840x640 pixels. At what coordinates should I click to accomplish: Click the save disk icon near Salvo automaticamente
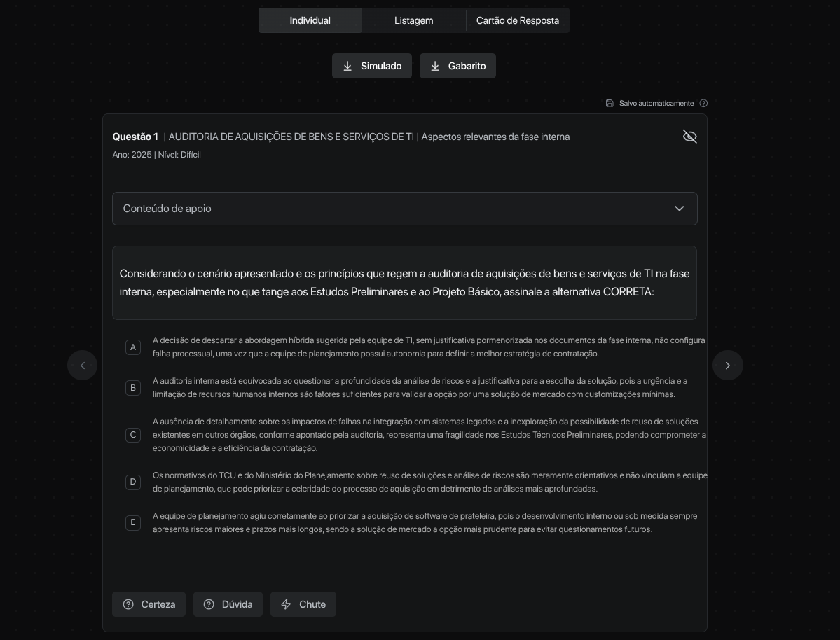(x=610, y=104)
